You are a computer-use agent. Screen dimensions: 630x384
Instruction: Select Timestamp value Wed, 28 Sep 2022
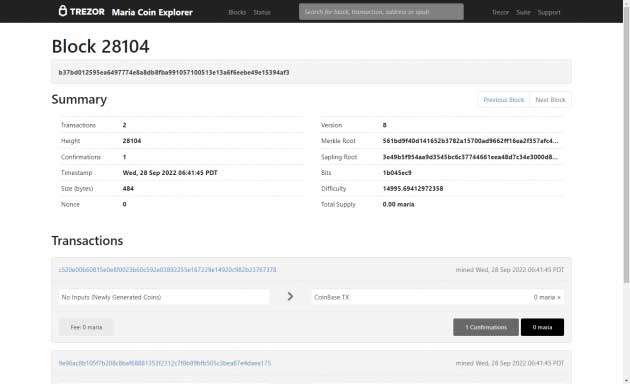coord(170,173)
